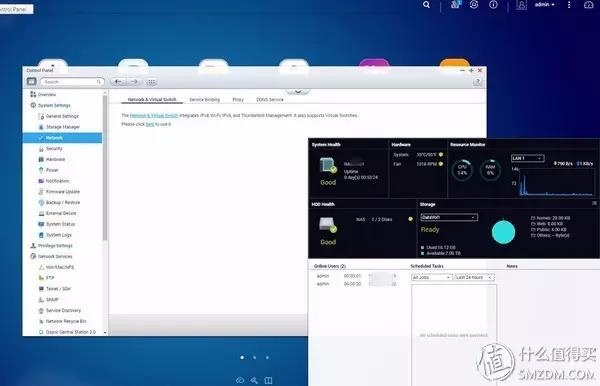
Task: Click the admin user avatar icon
Action: coord(521,5)
